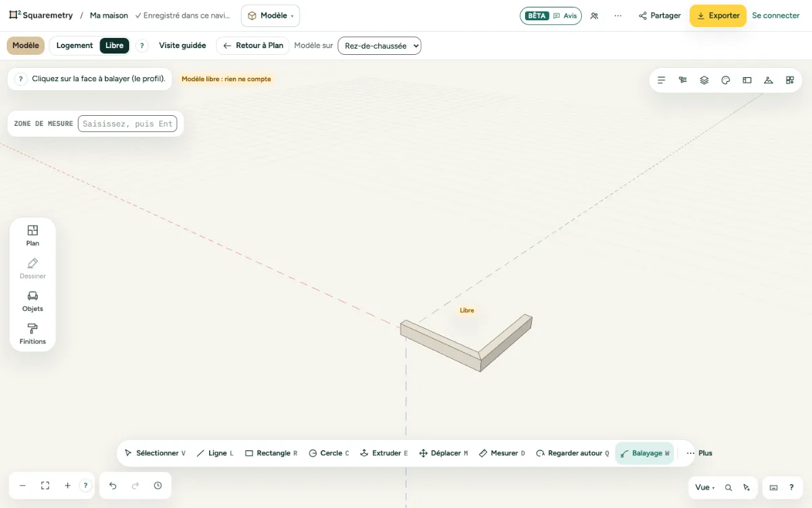Click the Se connecter link
812x508 pixels.
pyautogui.click(x=776, y=16)
